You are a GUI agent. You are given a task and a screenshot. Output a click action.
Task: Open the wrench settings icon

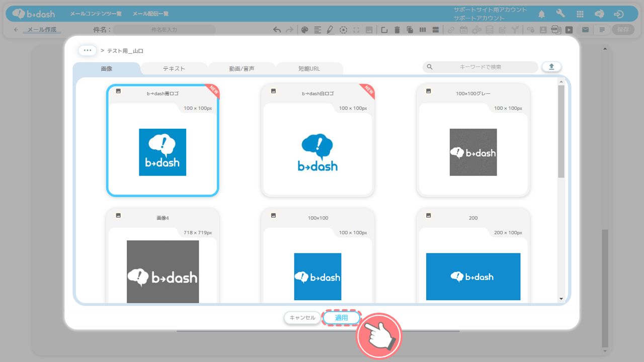click(x=560, y=14)
